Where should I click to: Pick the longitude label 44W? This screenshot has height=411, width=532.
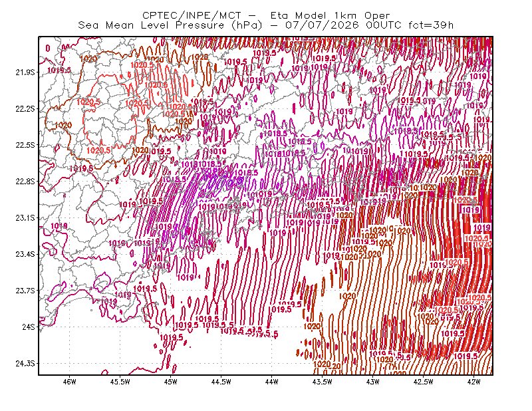pyautogui.click(x=272, y=382)
